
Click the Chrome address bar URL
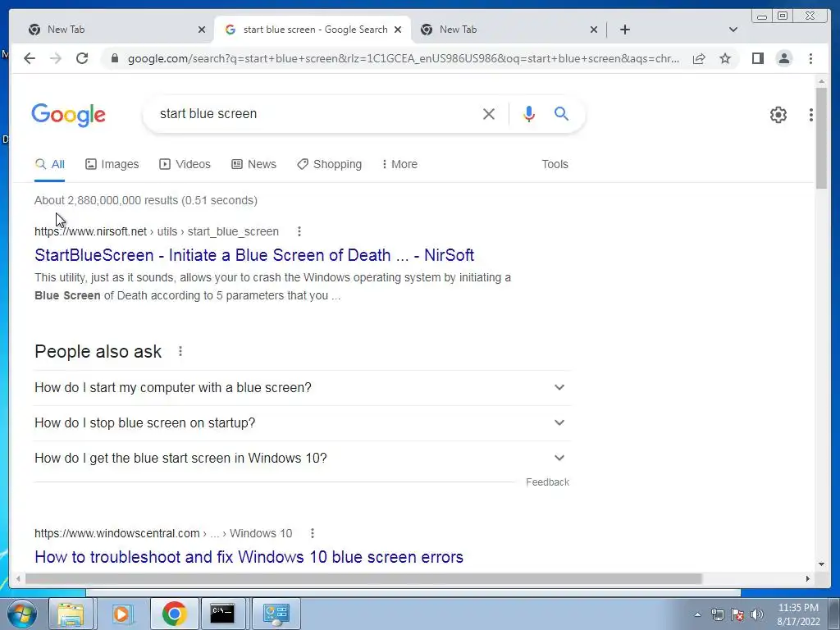(404, 58)
